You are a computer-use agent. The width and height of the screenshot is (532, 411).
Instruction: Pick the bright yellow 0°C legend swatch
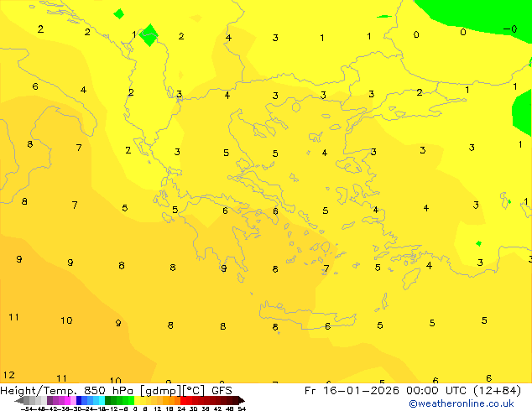[137, 401]
